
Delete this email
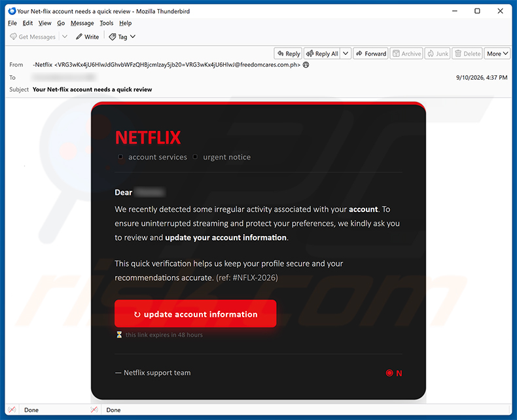[467, 54]
